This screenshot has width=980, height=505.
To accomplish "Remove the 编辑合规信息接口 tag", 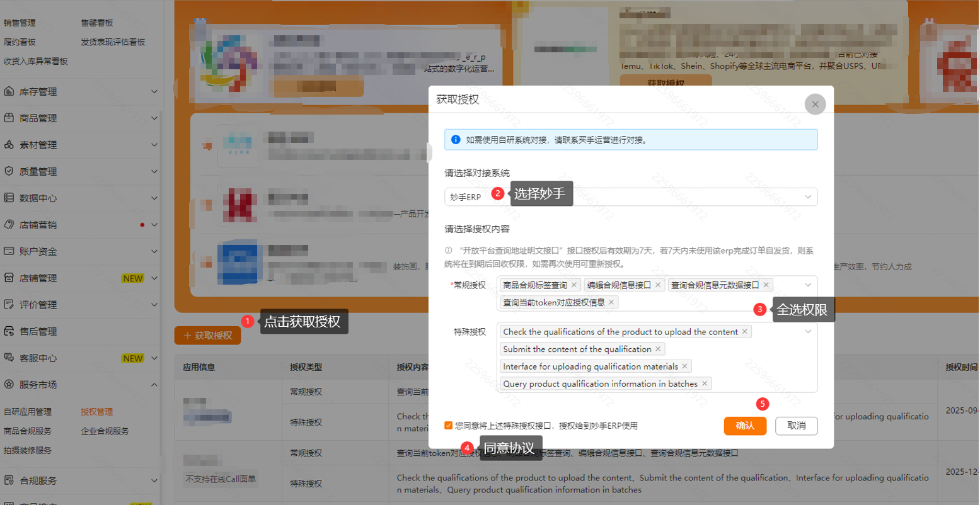I will (x=658, y=285).
